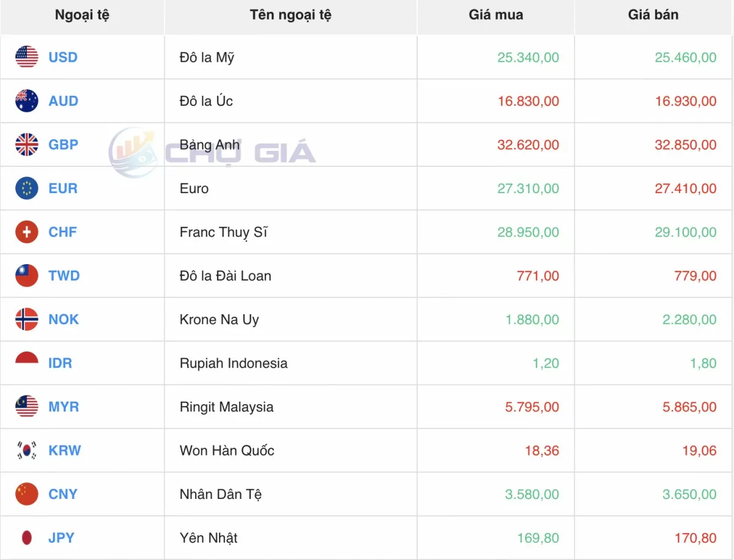Click AUD sell price 16.930,00
This screenshot has width=734, height=560.
pyautogui.click(x=686, y=101)
